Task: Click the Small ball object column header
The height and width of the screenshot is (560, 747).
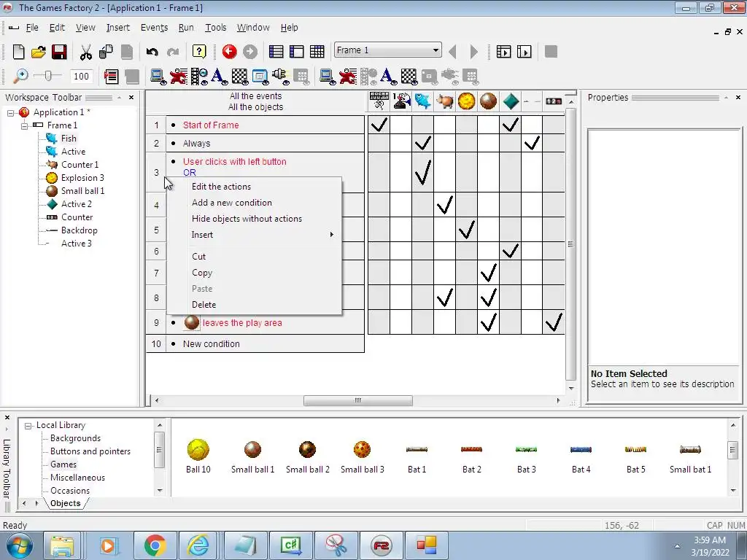Action: (488, 101)
